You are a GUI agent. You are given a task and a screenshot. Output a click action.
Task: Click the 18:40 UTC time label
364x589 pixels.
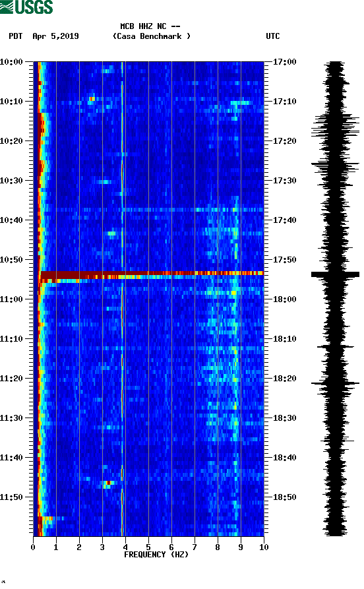(x=285, y=458)
